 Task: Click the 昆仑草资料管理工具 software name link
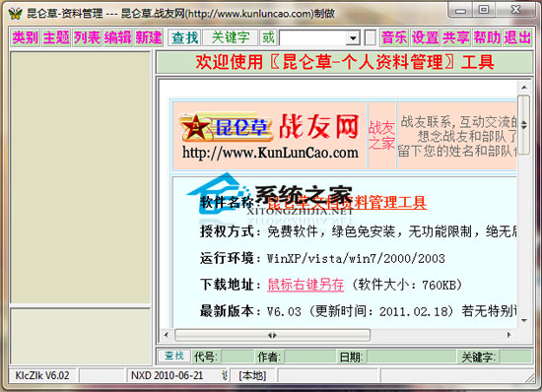(347, 202)
